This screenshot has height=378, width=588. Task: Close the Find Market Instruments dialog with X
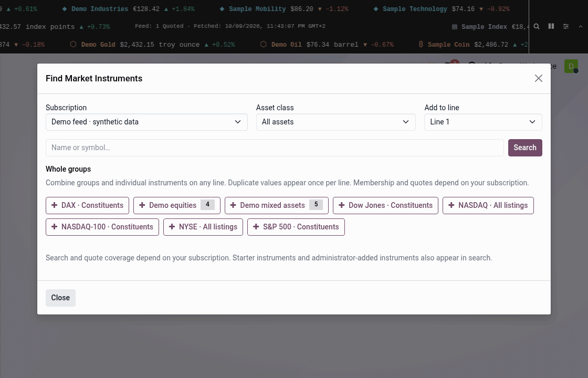pyautogui.click(x=539, y=78)
